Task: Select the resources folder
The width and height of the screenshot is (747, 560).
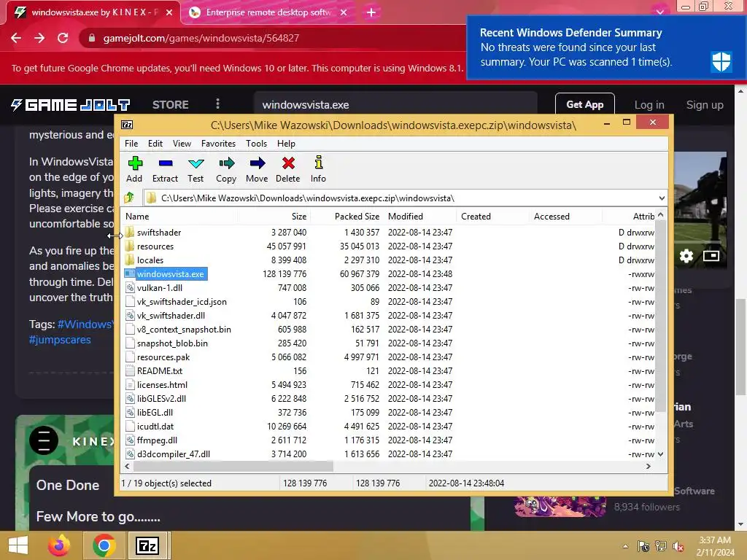Action: 155,246
